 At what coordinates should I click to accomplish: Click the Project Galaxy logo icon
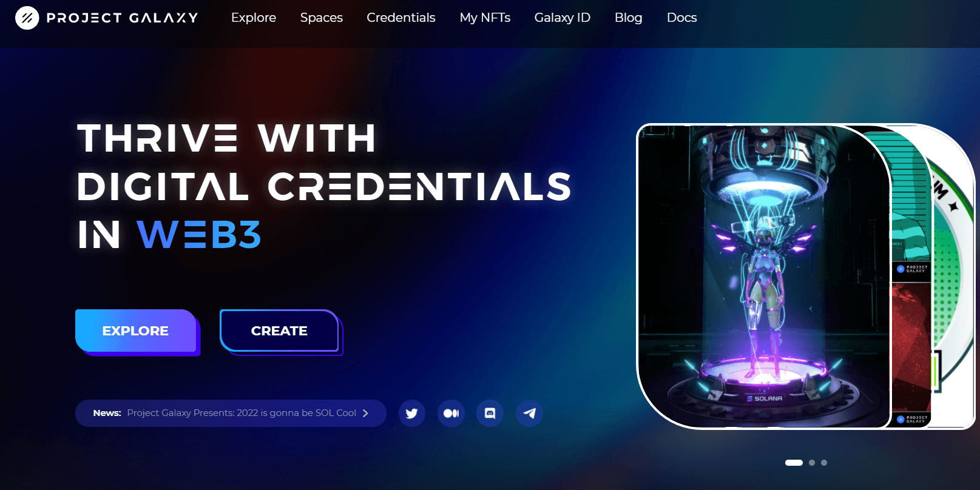(x=27, y=18)
